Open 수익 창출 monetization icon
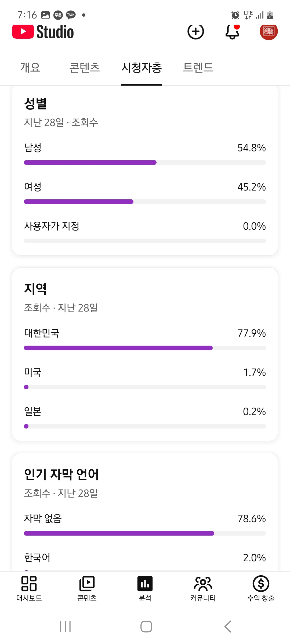The width and height of the screenshot is (290, 644). pyautogui.click(x=261, y=588)
